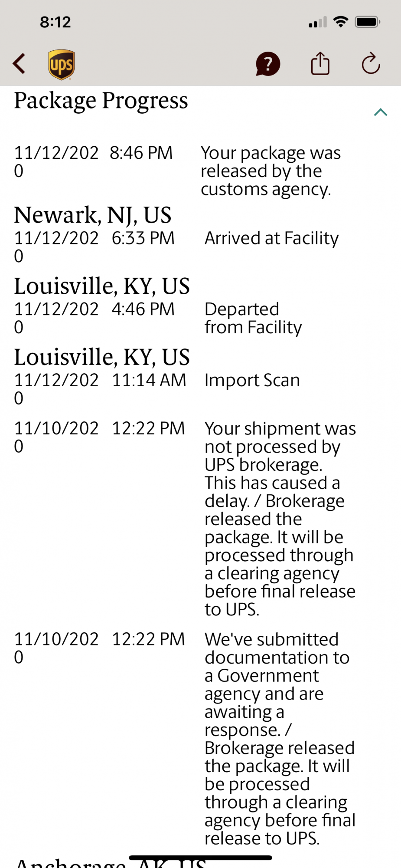Tap the home indicator bar at the bottom

200,858
